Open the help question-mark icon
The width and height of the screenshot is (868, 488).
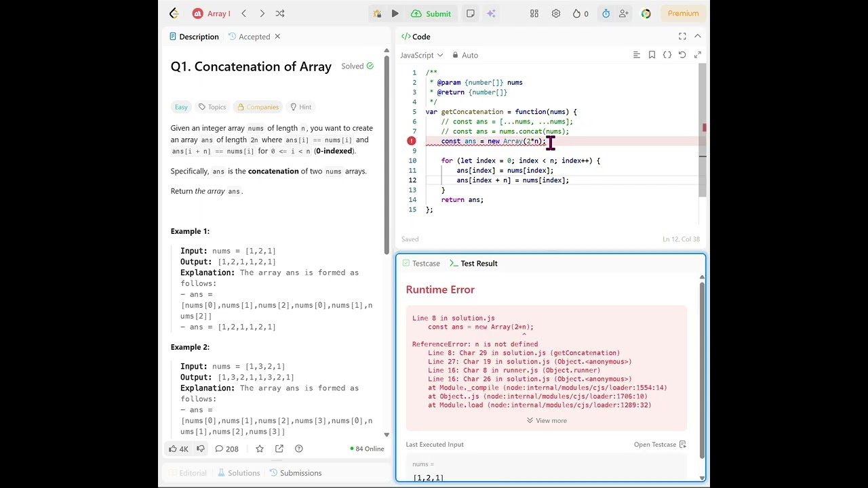click(x=299, y=449)
